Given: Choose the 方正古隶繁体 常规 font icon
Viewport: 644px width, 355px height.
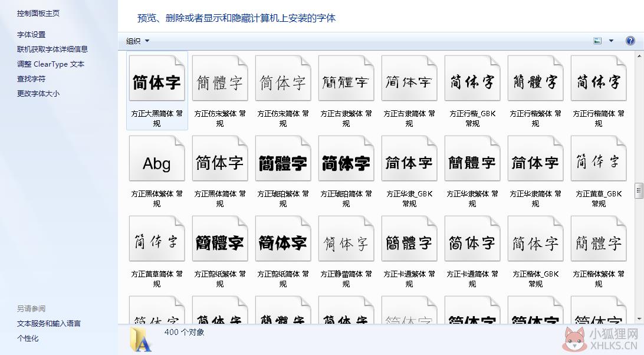Looking at the screenshot, I should click(x=346, y=78).
